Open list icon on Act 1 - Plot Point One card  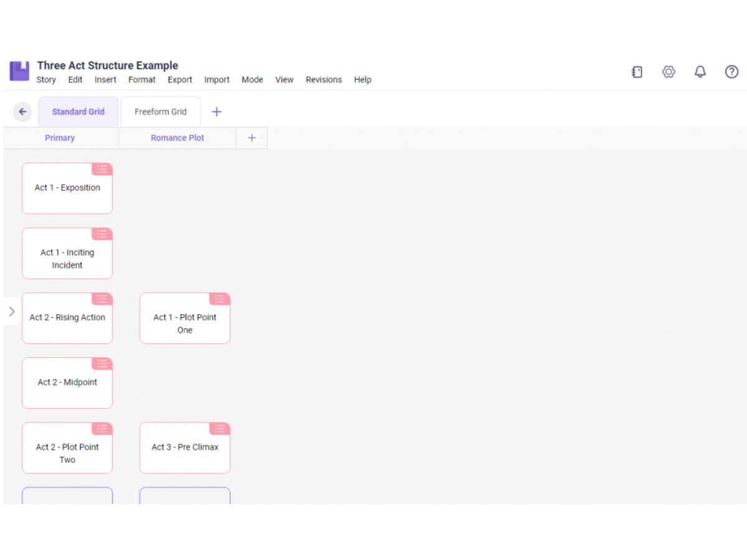click(x=220, y=299)
